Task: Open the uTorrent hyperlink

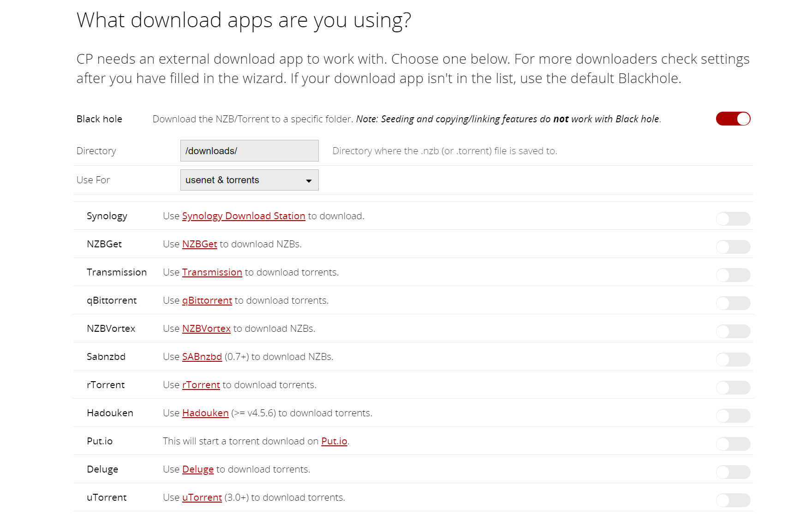Action: [202, 497]
